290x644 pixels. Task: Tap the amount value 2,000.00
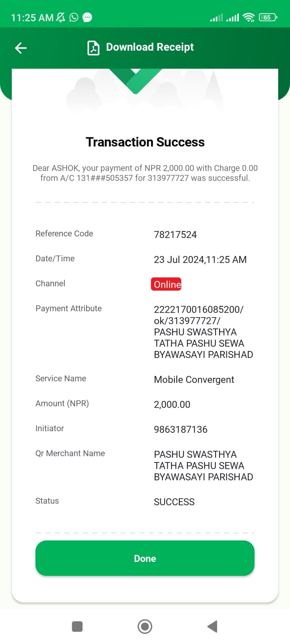[172, 405]
